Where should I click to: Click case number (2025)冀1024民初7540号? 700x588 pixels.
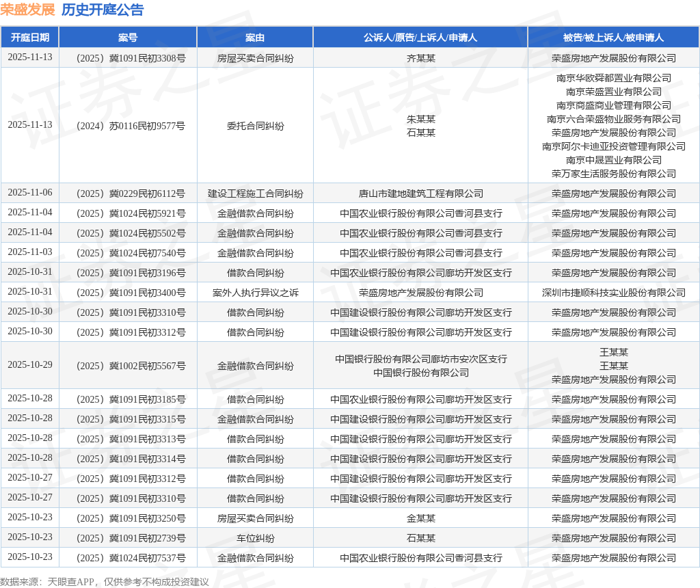click(x=131, y=253)
